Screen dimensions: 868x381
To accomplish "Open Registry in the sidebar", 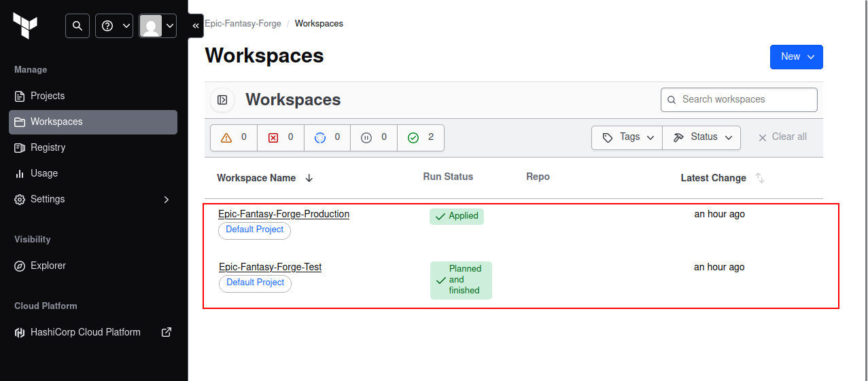I will tap(93, 147).
